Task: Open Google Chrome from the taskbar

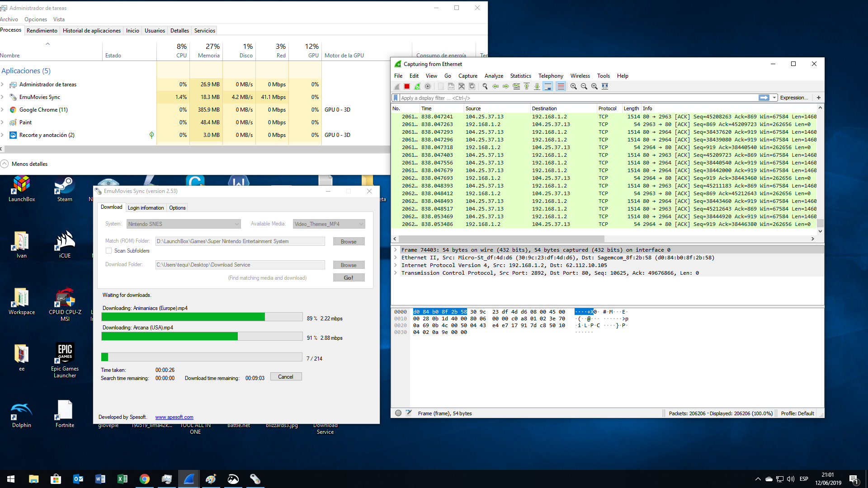Action: pos(145,479)
